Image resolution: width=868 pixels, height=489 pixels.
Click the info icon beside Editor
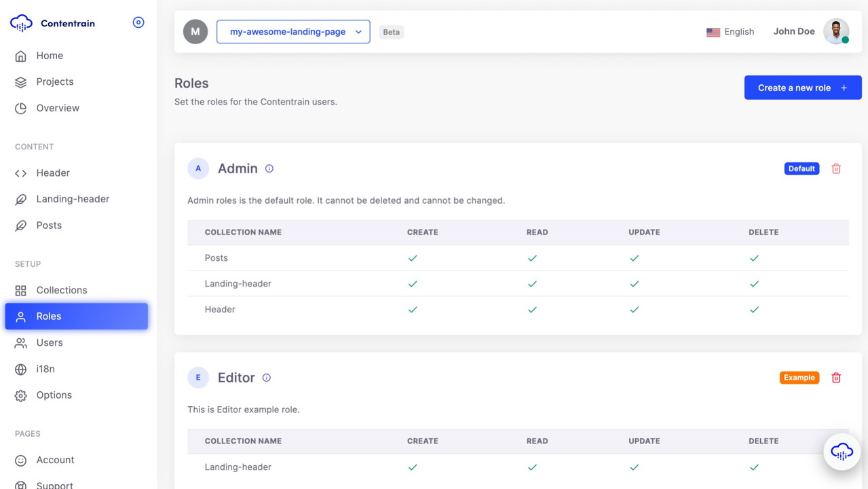click(267, 378)
